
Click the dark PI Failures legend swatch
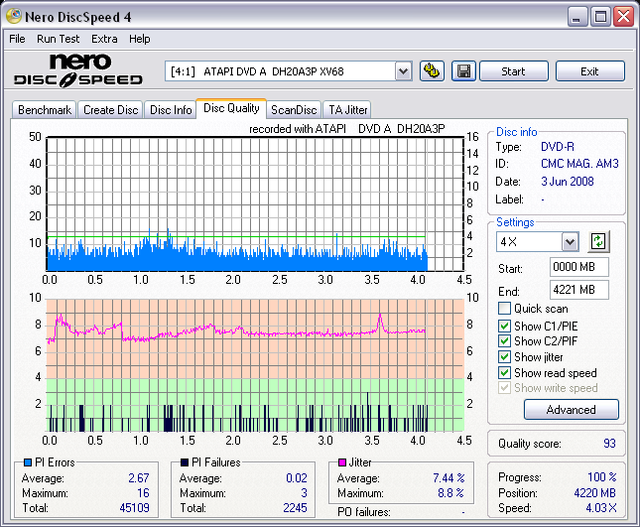[x=184, y=463]
